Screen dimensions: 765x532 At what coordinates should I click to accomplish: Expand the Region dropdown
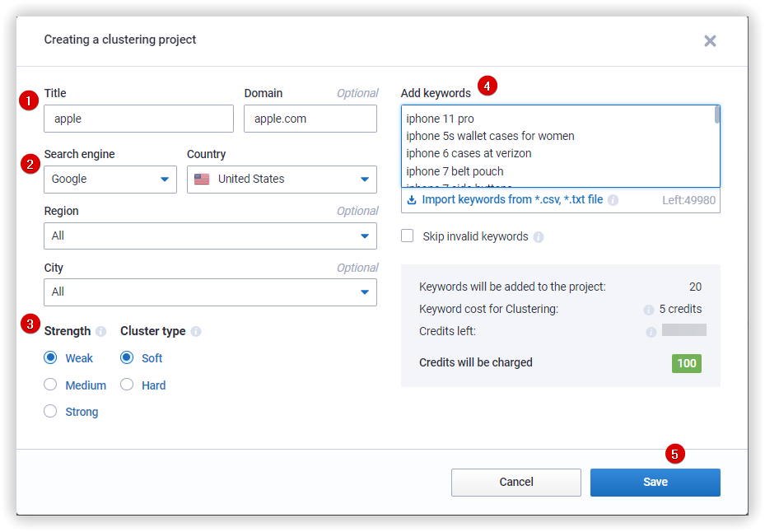[x=210, y=236]
